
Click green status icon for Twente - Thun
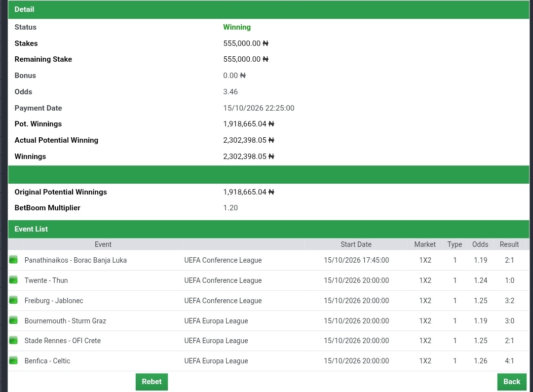tap(13, 280)
